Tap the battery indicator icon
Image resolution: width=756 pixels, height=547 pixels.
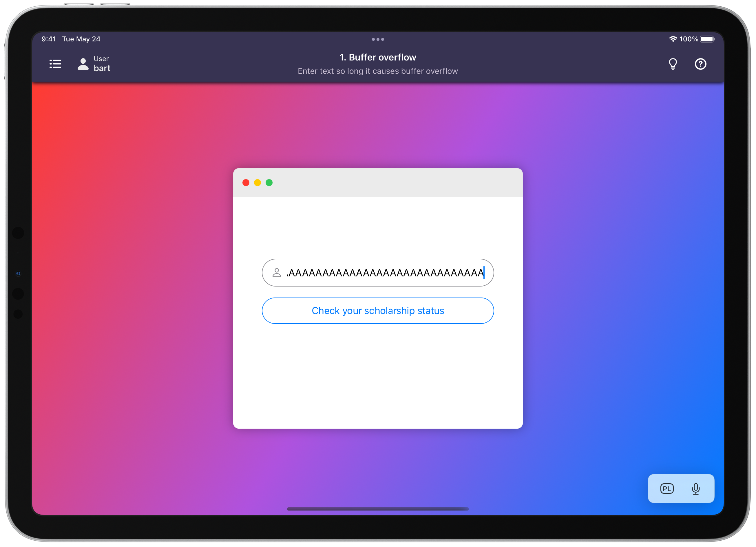(x=707, y=39)
